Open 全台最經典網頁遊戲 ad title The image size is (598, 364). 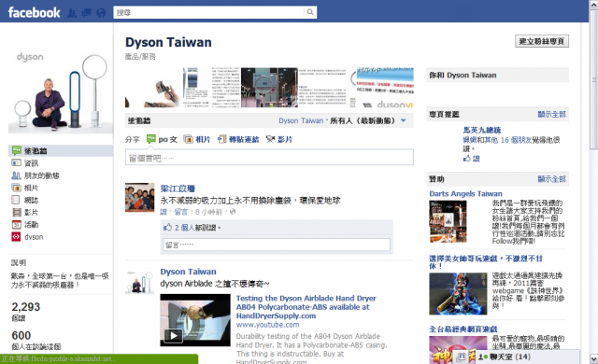click(463, 329)
